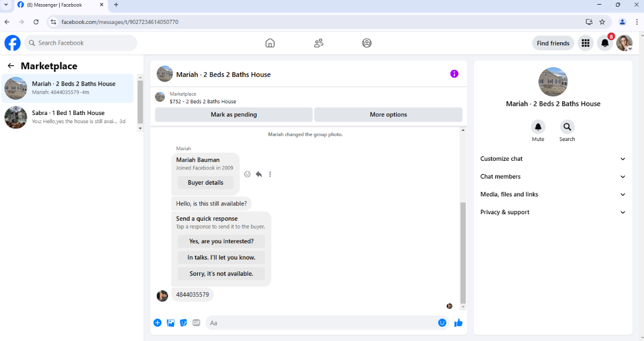Click the conversation list scrollbar

(x=140, y=103)
